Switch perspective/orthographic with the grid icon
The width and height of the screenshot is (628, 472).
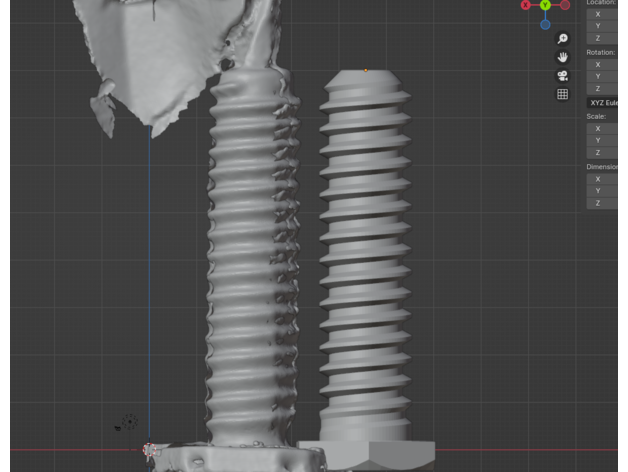pos(563,95)
